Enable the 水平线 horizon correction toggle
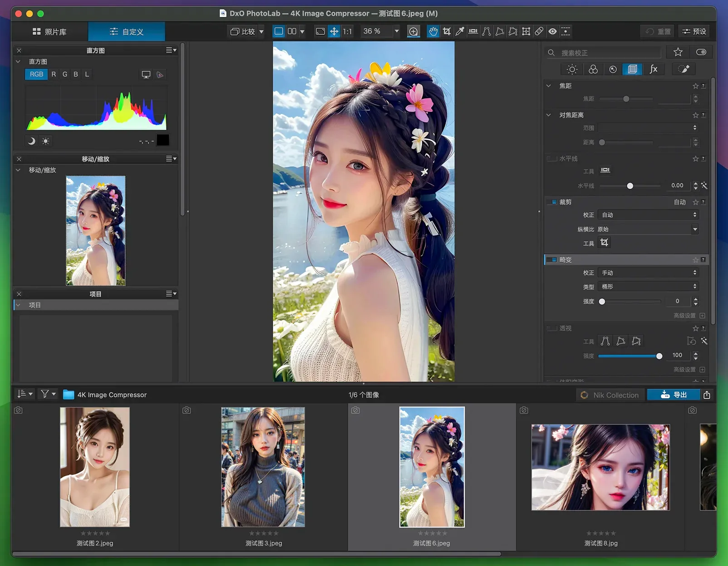Screen dimensions: 728x566 point(552,159)
